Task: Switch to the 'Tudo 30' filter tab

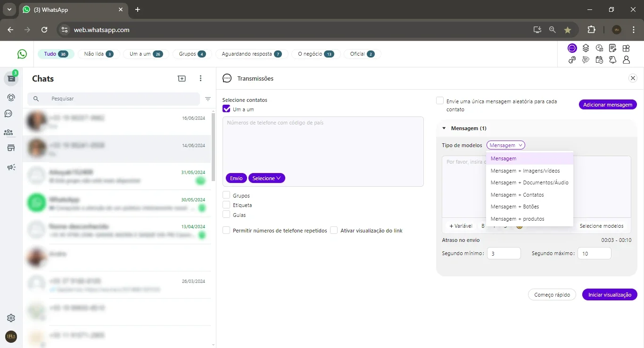Action: point(56,54)
